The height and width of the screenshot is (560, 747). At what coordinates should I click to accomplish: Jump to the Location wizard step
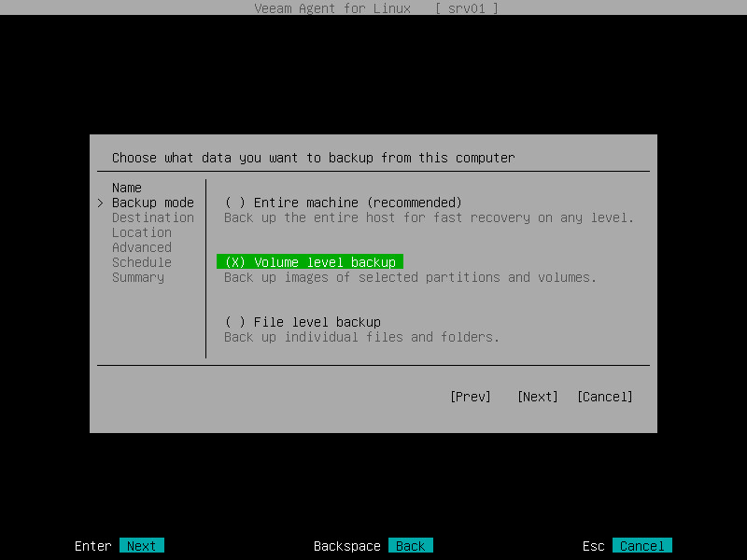coord(142,232)
